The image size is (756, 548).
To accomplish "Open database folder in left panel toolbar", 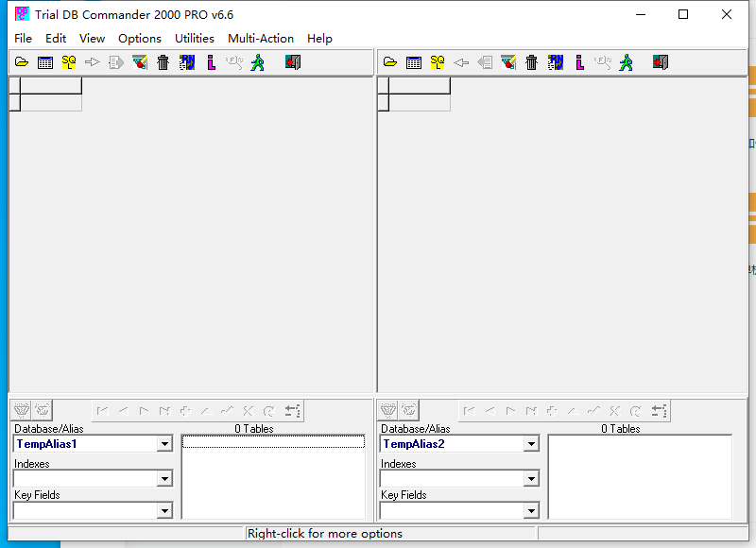I will (x=22, y=62).
